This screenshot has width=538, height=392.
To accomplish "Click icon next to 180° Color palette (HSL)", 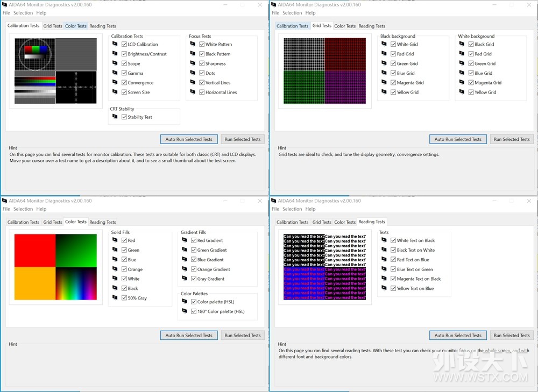I will pyautogui.click(x=185, y=311).
